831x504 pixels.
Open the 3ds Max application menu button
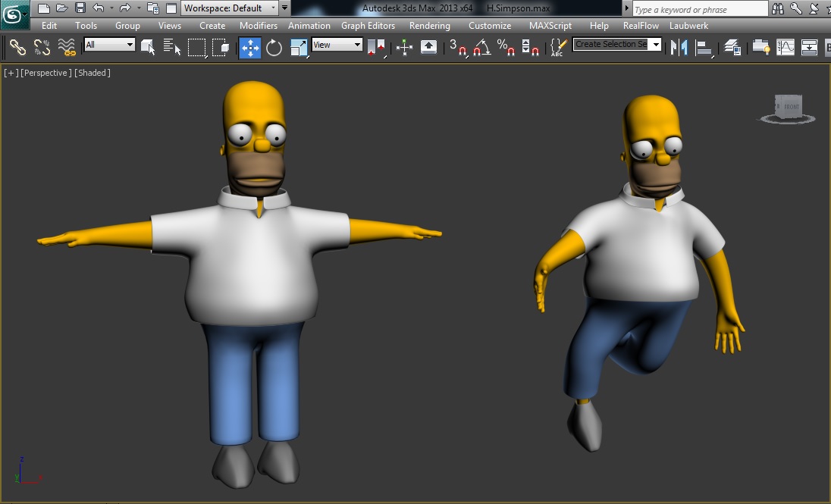pyautogui.click(x=14, y=14)
